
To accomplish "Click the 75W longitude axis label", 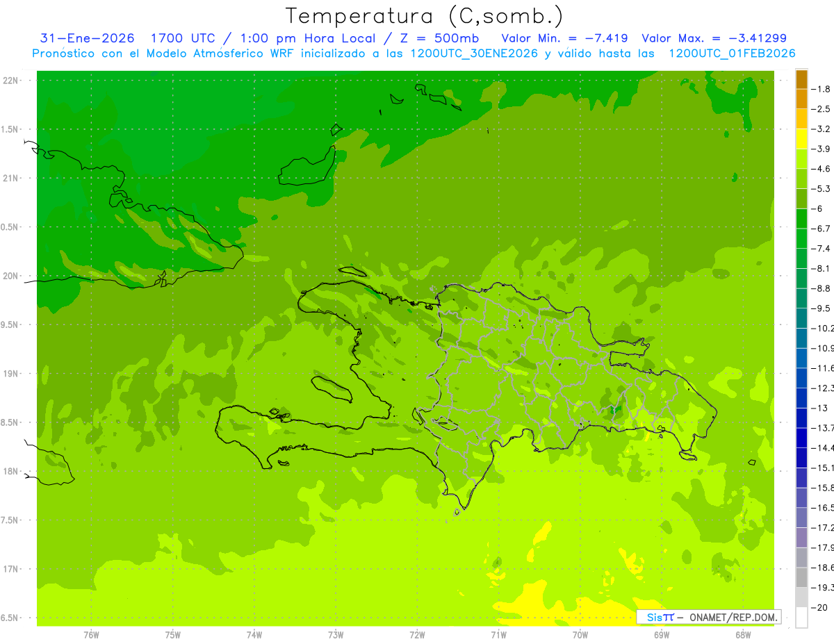I will tap(173, 635).
